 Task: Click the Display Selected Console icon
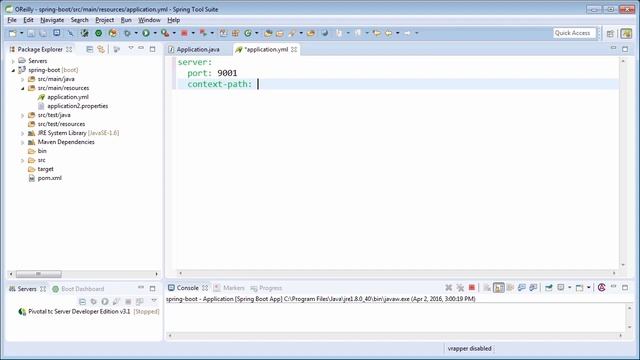point(561,288)
